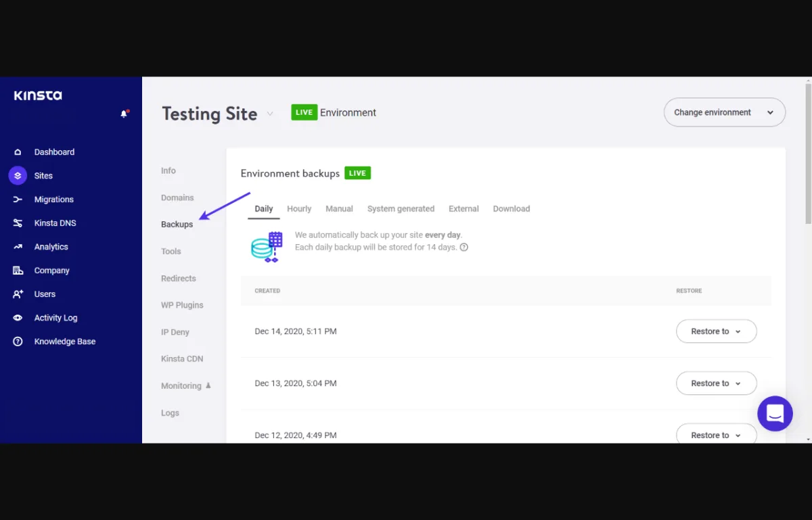
Task: Open the Monitoring section
Action: (x=181, y=386)
